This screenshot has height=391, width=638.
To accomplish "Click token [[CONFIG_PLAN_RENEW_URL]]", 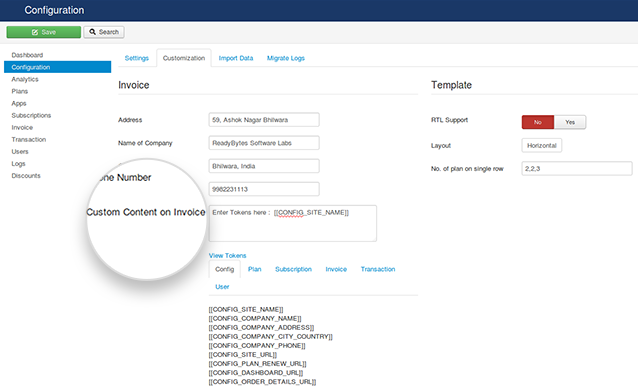I will [257, 364].
